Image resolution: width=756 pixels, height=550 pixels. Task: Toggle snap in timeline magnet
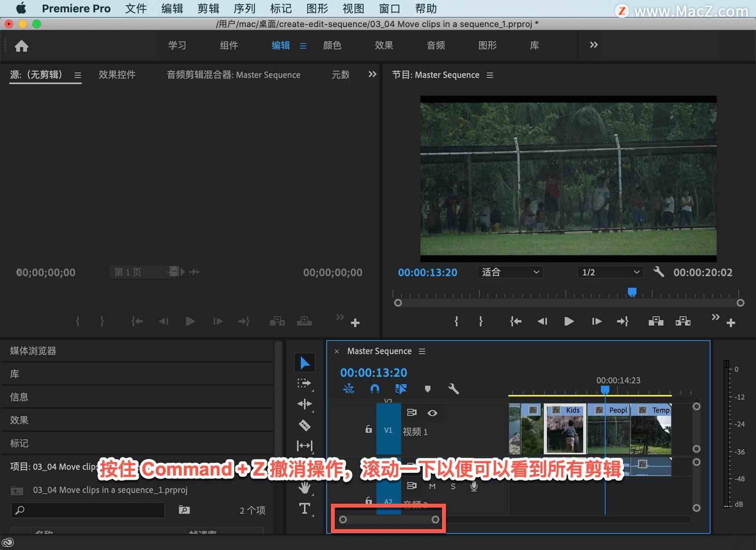pyautogui.click(x=374, y=389)
